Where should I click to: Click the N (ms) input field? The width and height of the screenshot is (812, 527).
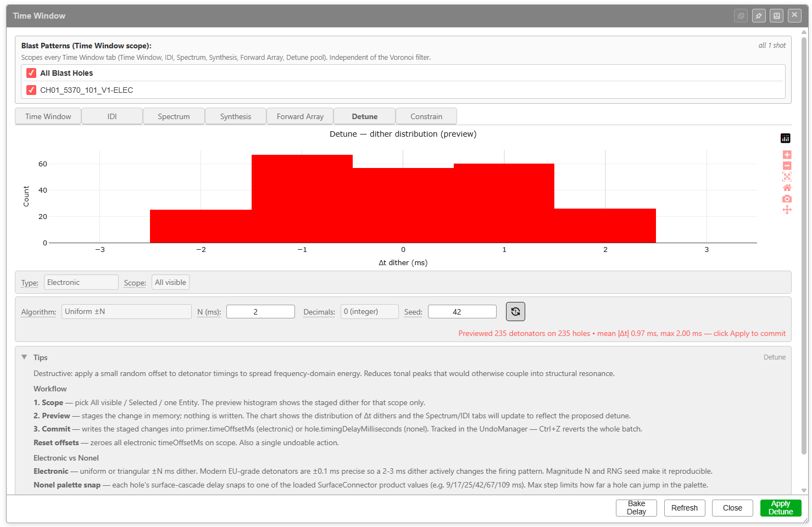pos(260,312)
